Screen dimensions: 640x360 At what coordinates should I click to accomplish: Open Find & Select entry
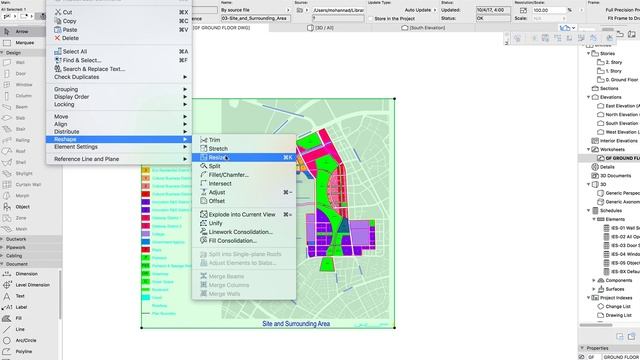point(119,60)
